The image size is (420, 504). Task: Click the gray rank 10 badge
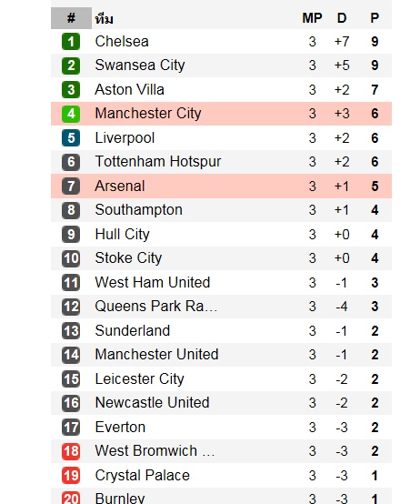[71, 258]
